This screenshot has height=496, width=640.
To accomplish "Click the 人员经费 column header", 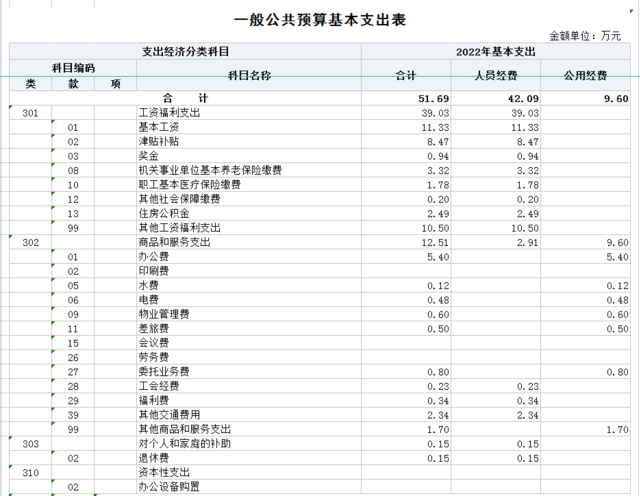I will tap(495, 76).
